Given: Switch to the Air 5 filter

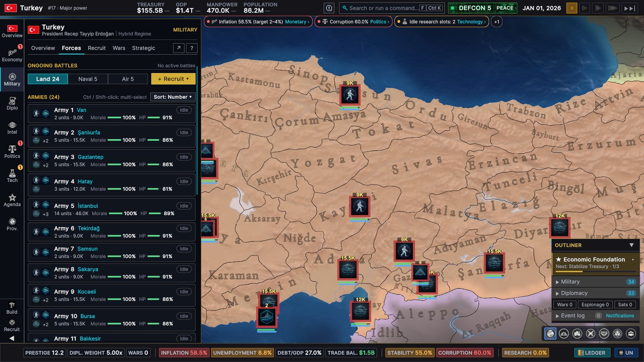Looking at the screenshot, I should pyautogui.click(x=128, y=79).
